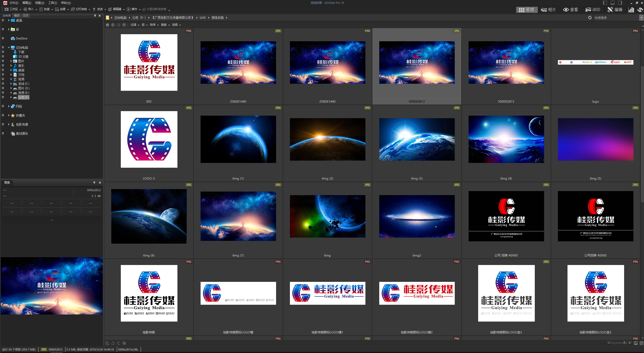Click 分享到新浪微博 share button
Screen dimensions: 644x353
coord(154,9)
